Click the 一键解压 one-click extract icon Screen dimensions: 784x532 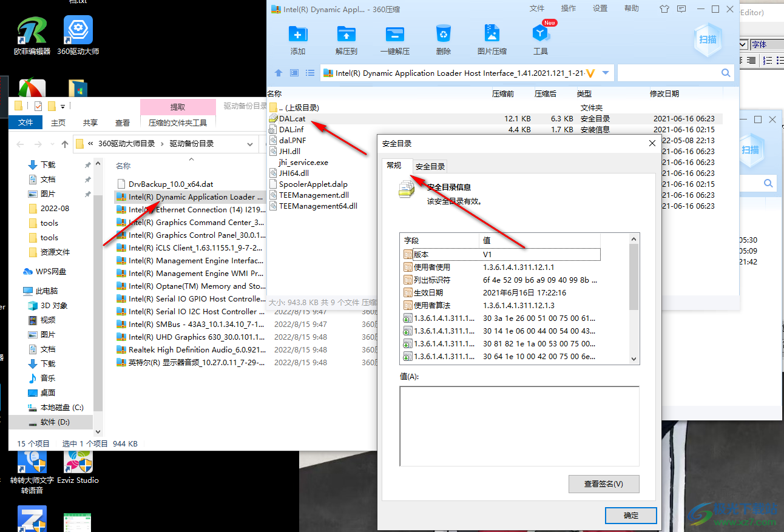(x=395, y=34)
